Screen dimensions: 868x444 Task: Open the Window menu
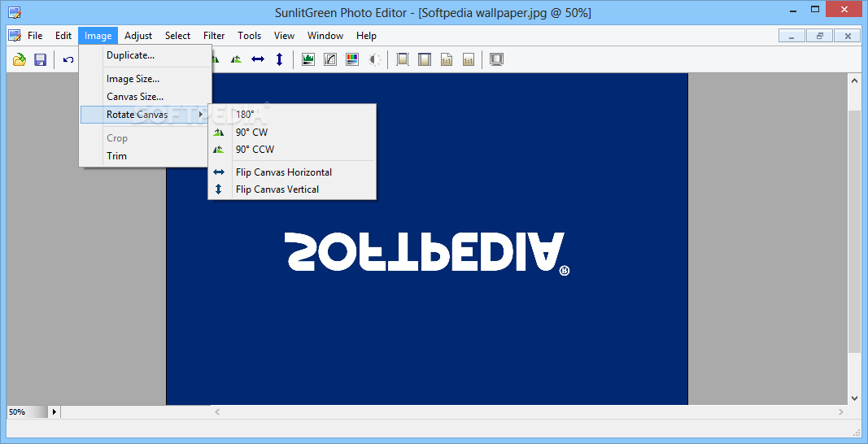point(325,36)
